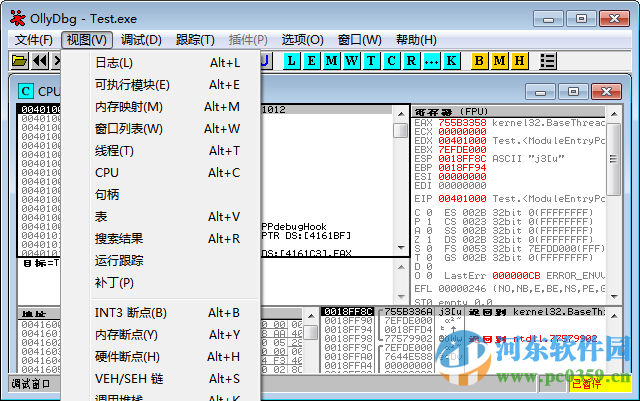Open CPU window C toolbar button
The image size is (640, 401).
pyautogui.click(x=391, y=61)
